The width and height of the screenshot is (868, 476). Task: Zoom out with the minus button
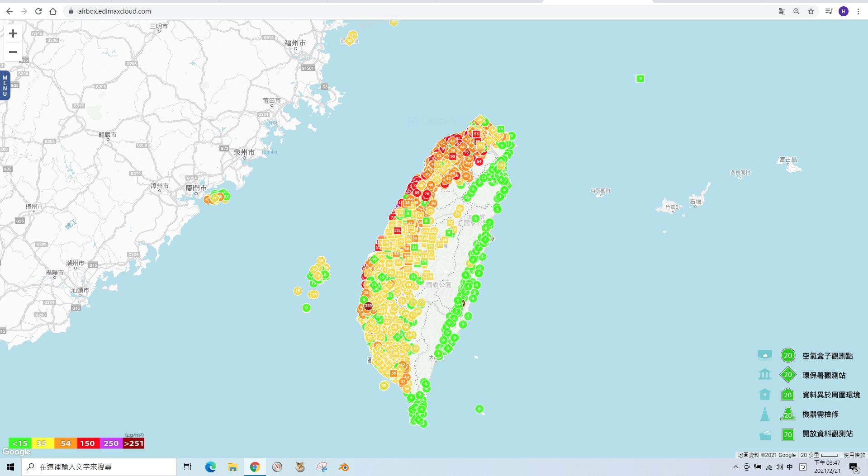coord(13,52)
